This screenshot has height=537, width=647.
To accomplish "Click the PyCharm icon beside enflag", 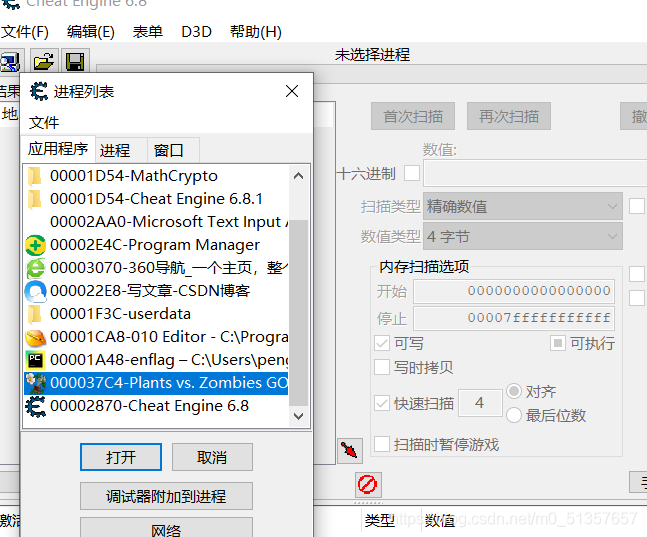I will 35,360.
